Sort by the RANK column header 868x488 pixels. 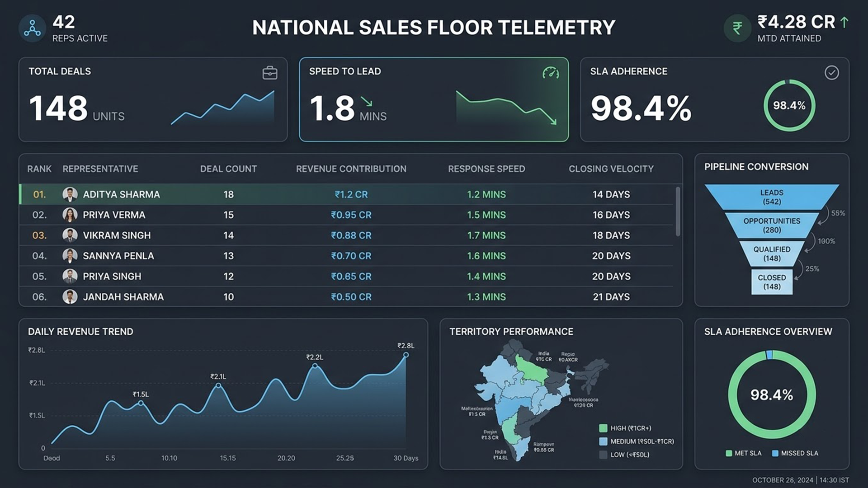39,169
